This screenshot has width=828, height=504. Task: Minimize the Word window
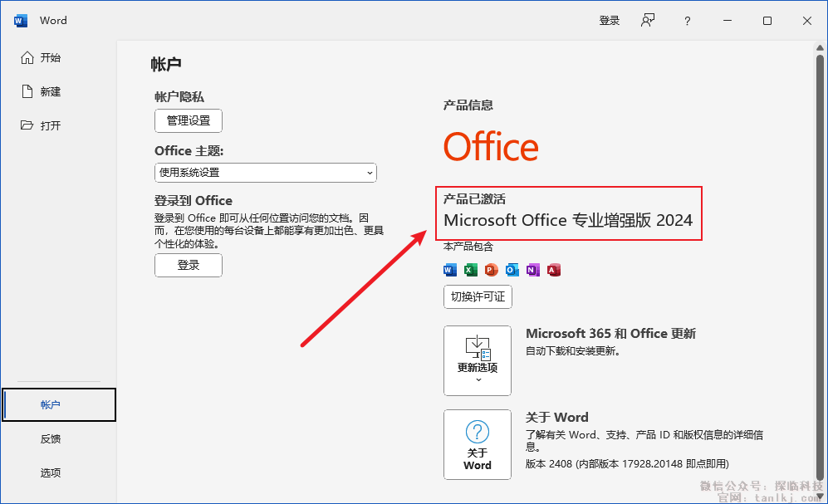(x=728, y=21)
